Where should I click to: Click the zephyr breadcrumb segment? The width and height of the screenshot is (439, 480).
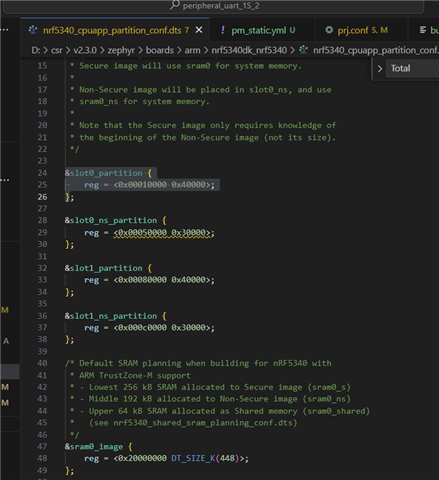(x=121, y=50)
